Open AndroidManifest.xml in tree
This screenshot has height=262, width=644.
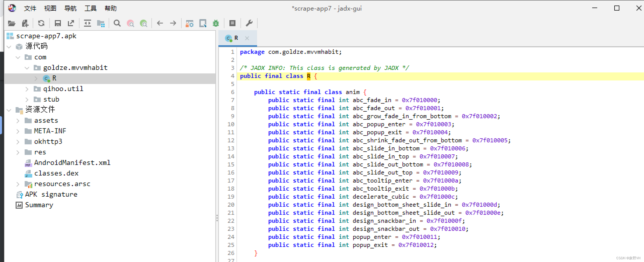tap(72, 163)
